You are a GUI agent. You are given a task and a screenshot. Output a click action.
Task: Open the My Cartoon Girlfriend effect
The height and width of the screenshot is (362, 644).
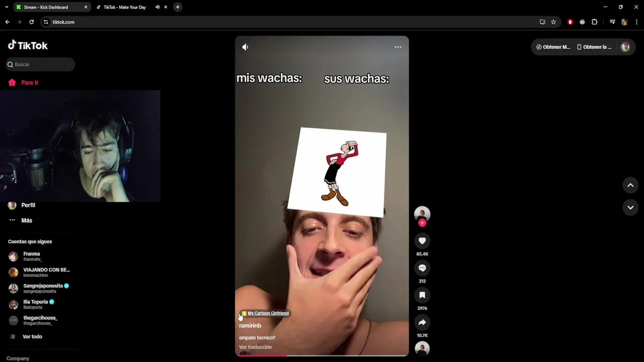[265, 313]
